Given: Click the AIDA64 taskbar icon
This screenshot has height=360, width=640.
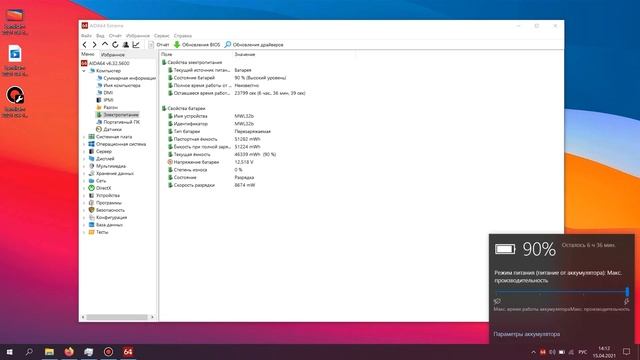Looking at the screenshot, I should click(128, 352).
